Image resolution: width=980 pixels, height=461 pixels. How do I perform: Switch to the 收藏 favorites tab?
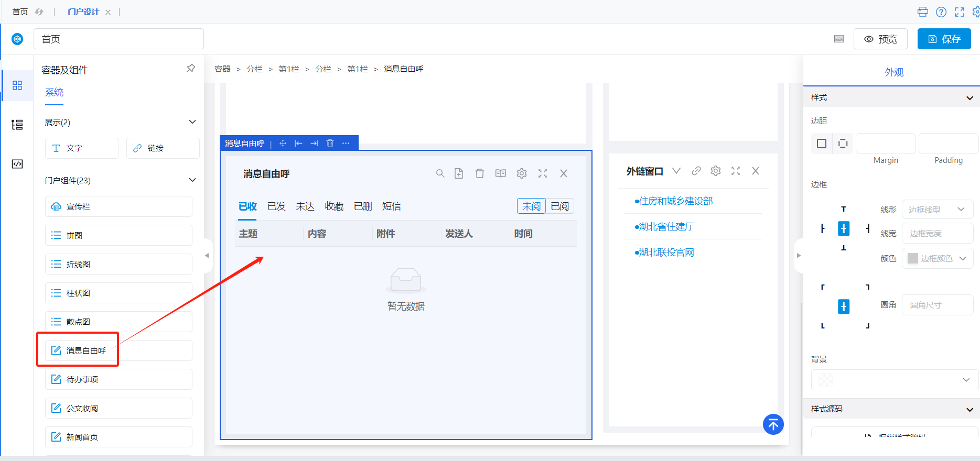tap(334, 206)
